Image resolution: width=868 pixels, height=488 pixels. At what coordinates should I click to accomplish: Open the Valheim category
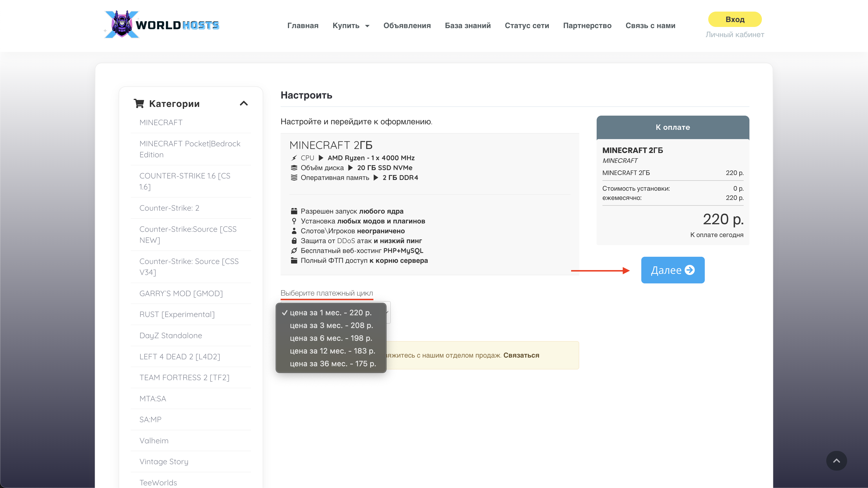coord(154,440)
